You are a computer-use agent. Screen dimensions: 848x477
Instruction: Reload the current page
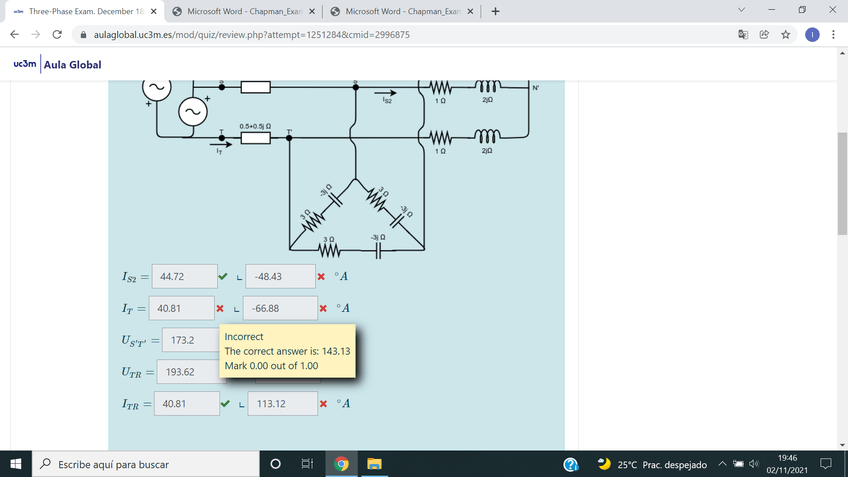click(56, 35)
